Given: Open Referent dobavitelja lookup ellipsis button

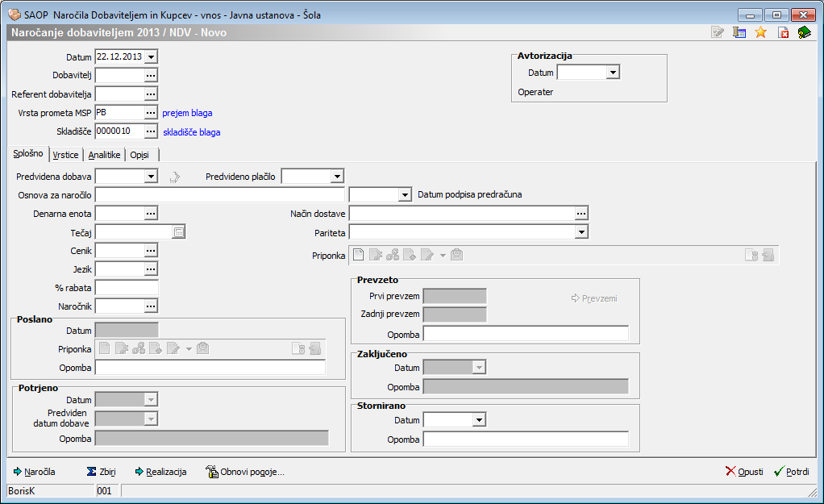Looking at the screenshot, I should [x=151, y=94].
